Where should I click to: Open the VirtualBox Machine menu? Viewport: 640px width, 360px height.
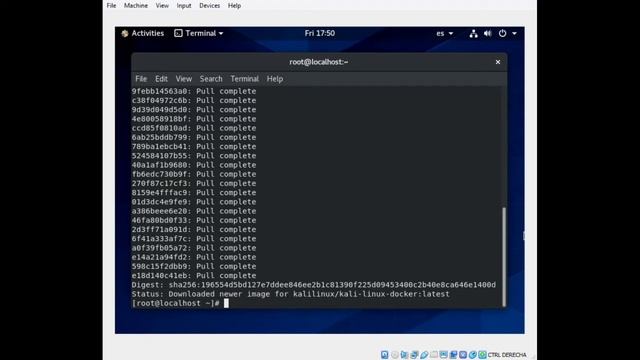pos(136,6)
